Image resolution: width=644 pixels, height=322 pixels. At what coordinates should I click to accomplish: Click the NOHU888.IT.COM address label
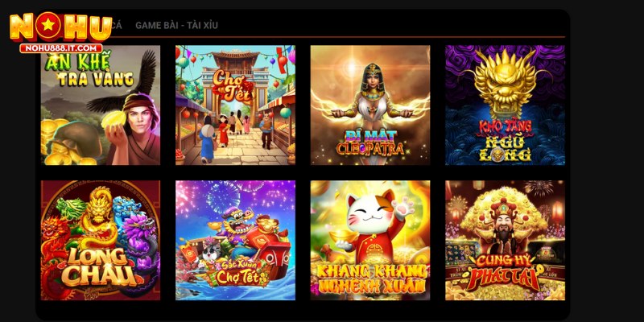(x=61, y=48)
